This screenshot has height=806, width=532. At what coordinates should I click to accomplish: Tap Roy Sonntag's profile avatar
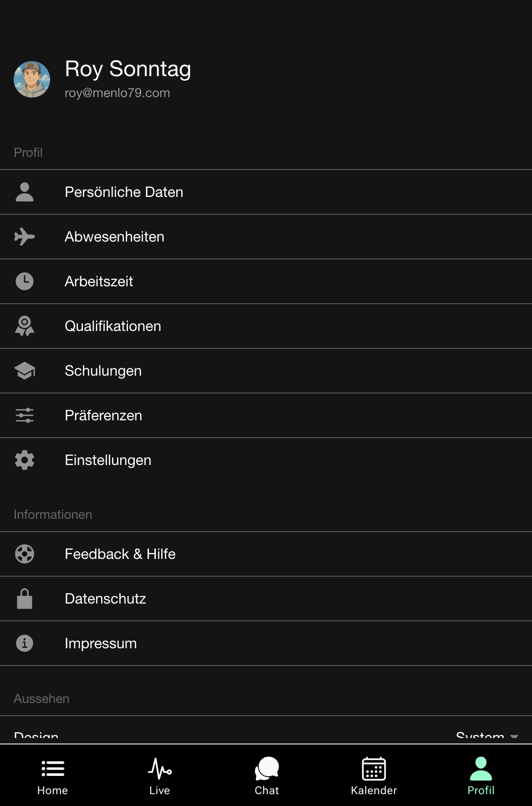pos(32,79)
